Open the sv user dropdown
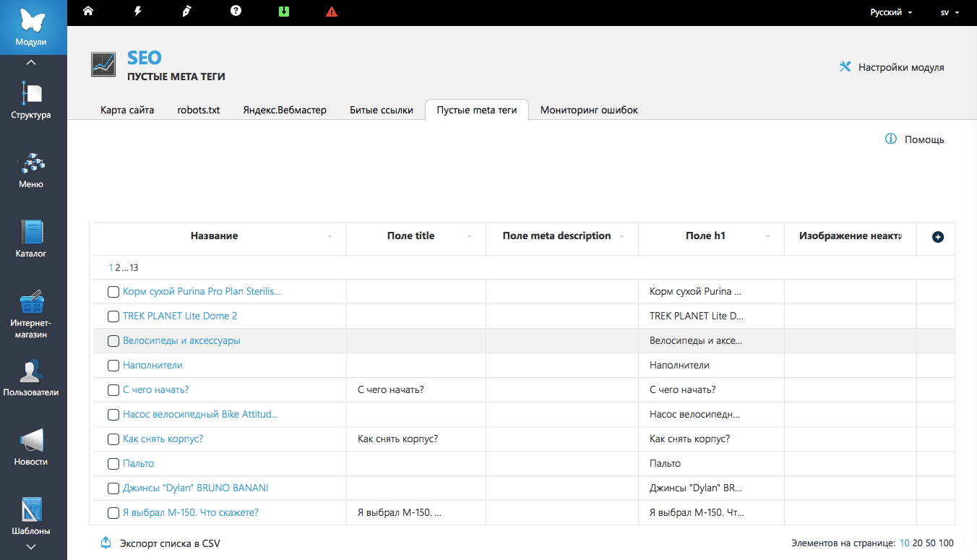Viewport: 977px width, 560px height. [x=950, y=12]
